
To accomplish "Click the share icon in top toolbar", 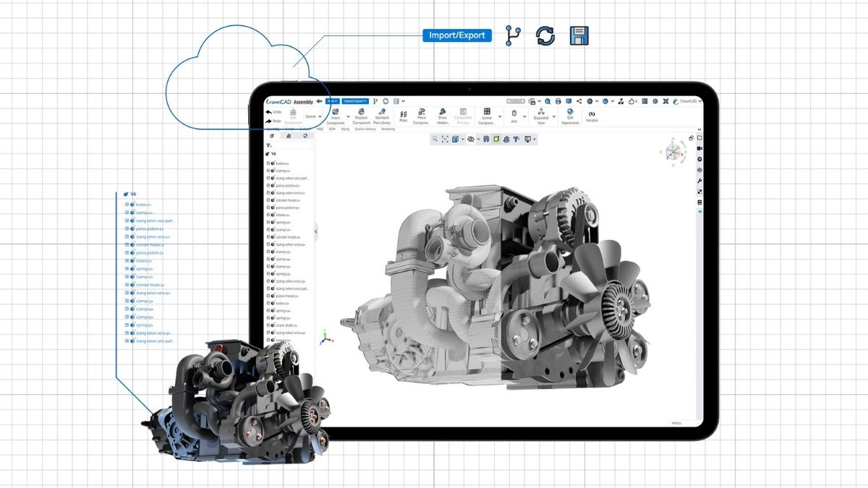I will 579,101.
